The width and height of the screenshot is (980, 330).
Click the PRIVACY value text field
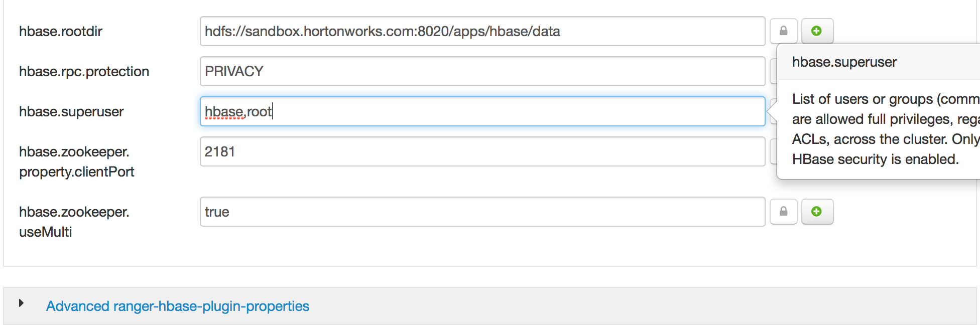pyautogui.click(x=482, y=71)
